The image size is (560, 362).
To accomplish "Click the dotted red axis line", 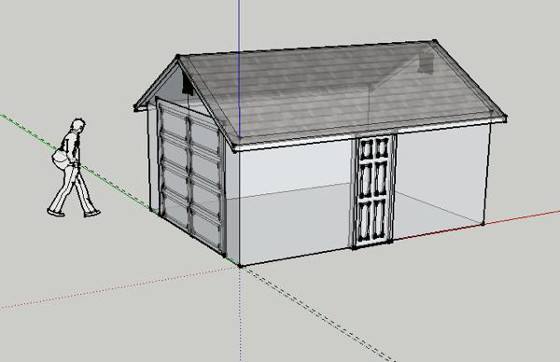I will [x=118, y=287].
